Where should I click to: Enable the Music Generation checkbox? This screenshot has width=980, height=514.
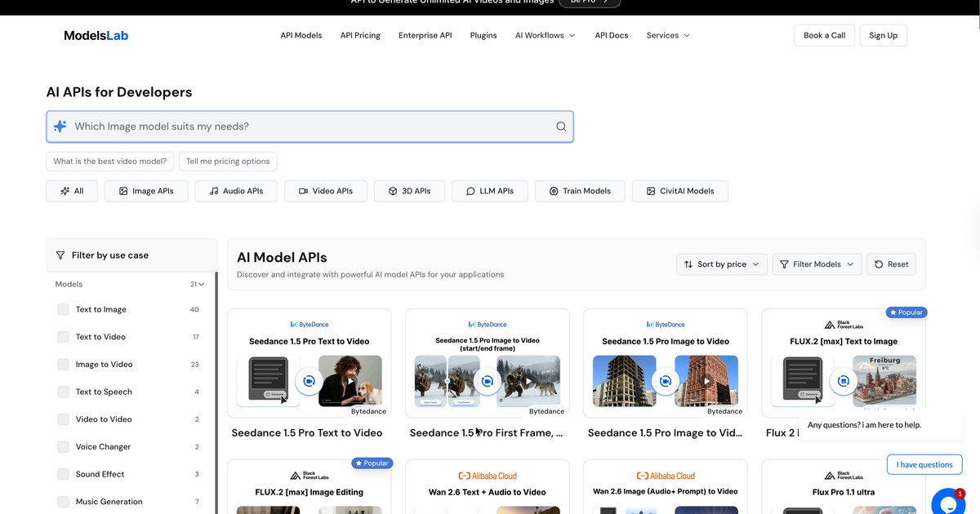point(63,502)
